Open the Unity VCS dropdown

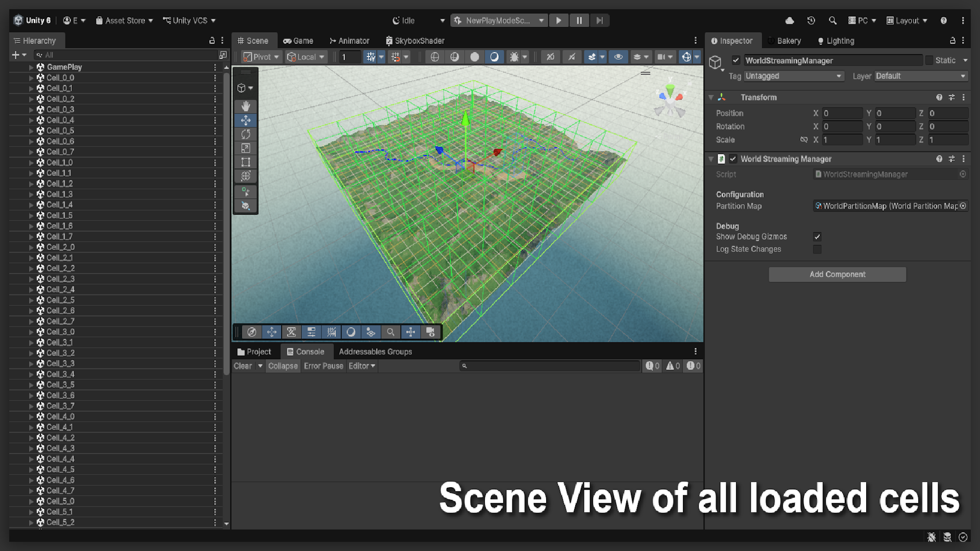[x=189, y=20]
